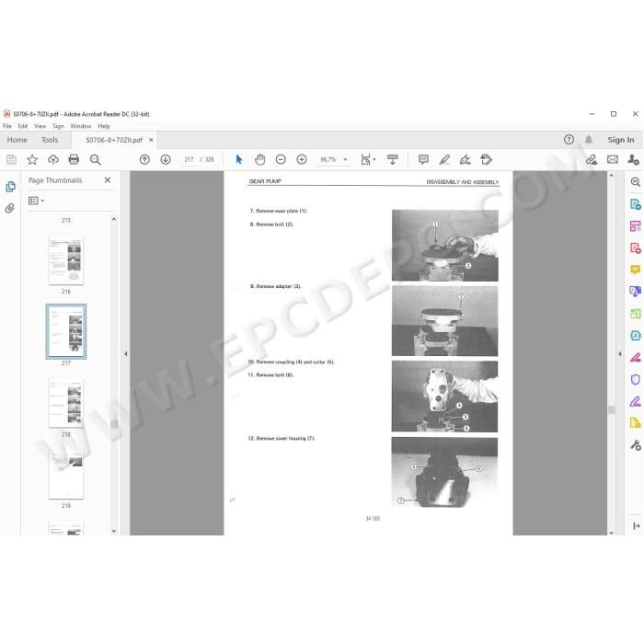Select page 216 thumbnail
The height and width of the screenshot is (644, 644).
click(x=65, y=260)
